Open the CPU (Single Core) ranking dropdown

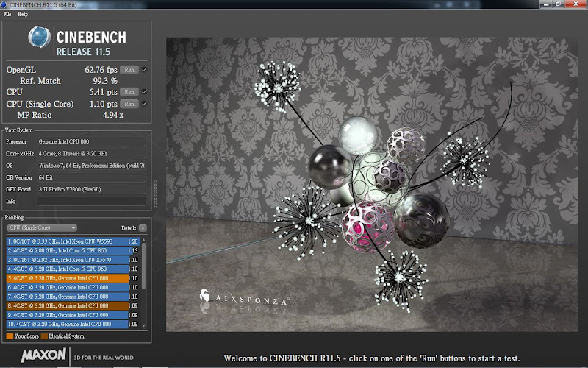point(42,228)
